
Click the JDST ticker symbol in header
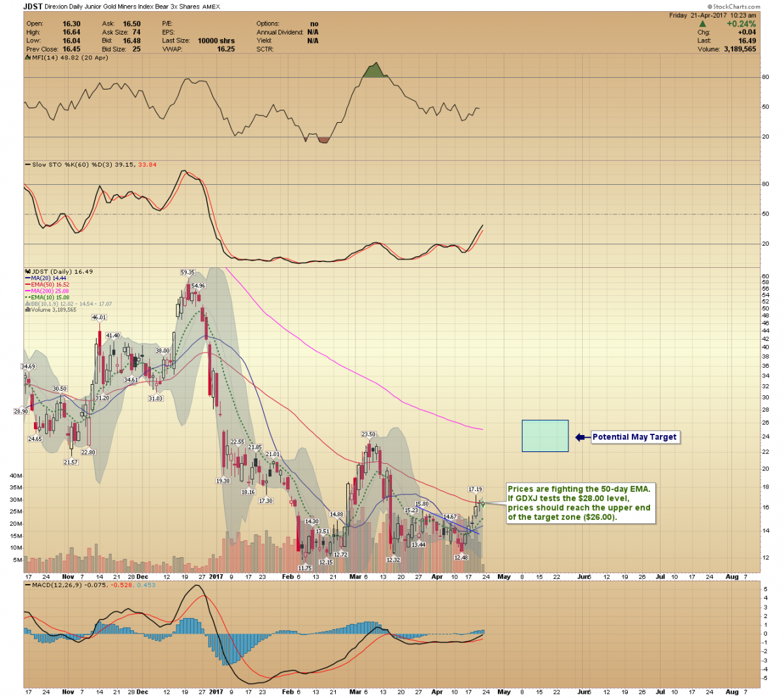33,7
